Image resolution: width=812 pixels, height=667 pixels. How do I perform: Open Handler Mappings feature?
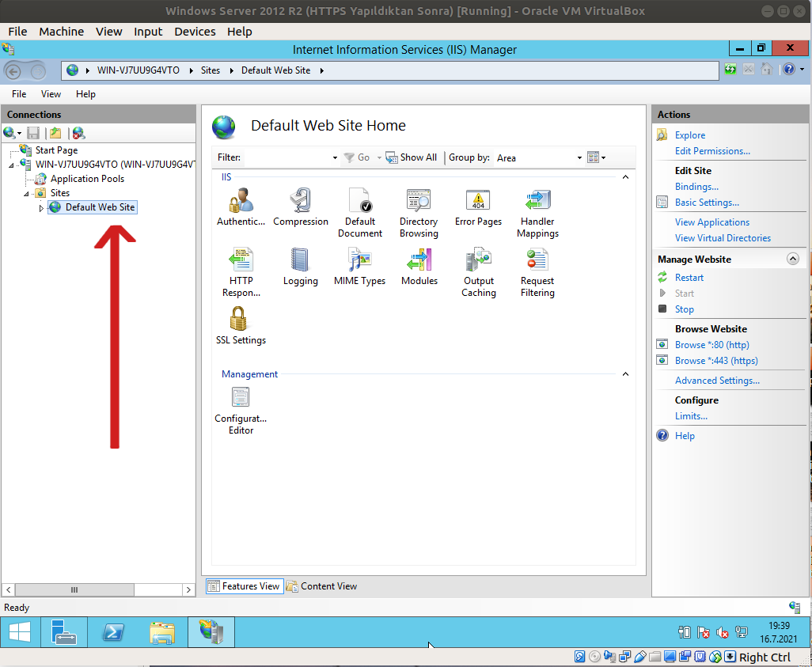click(537, 213)
